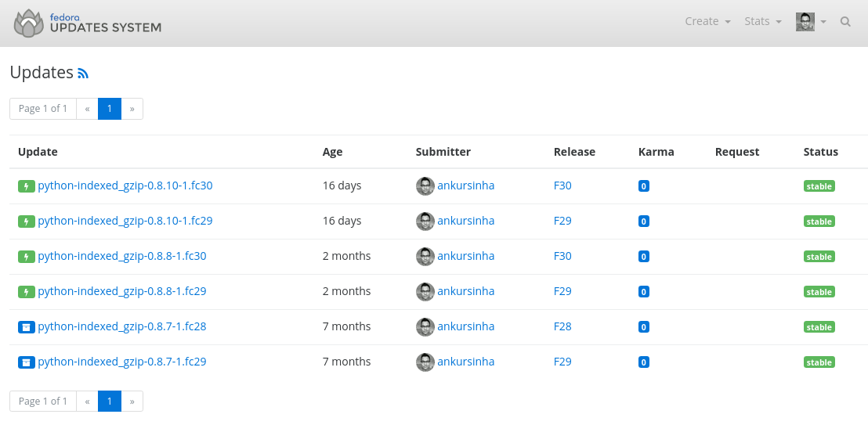Open python-indexed_gzip-0.8.10-1.fc29 update link

point(125,221)
